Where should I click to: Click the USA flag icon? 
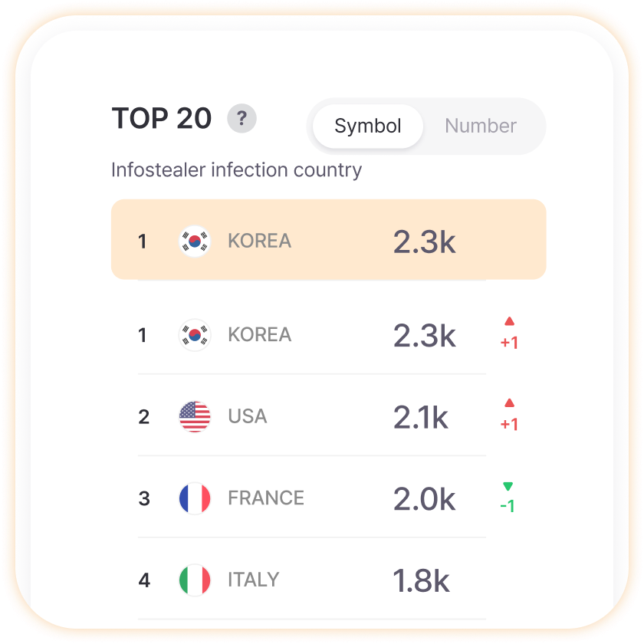coord(195,416)
